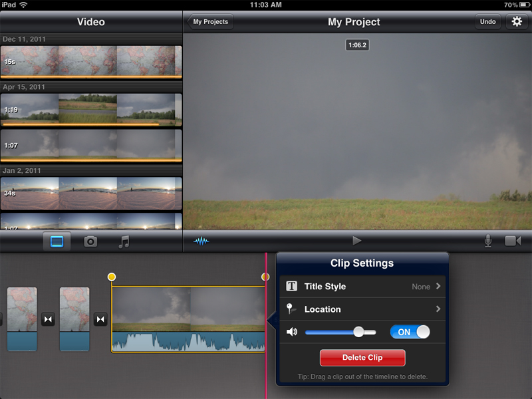Click the 1:06.2 timecode label
The width and height of the screenshot is (532, 399).
pyautogui.click(x=357, y=45)
